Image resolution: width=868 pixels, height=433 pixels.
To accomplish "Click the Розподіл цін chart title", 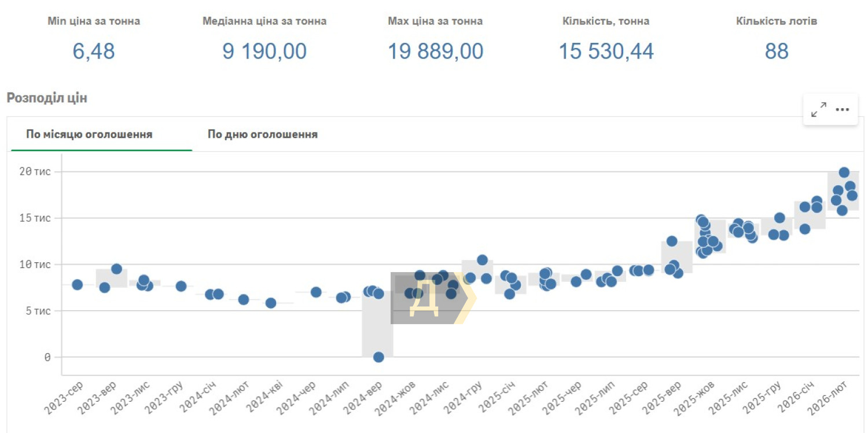I will coord(47,98).
